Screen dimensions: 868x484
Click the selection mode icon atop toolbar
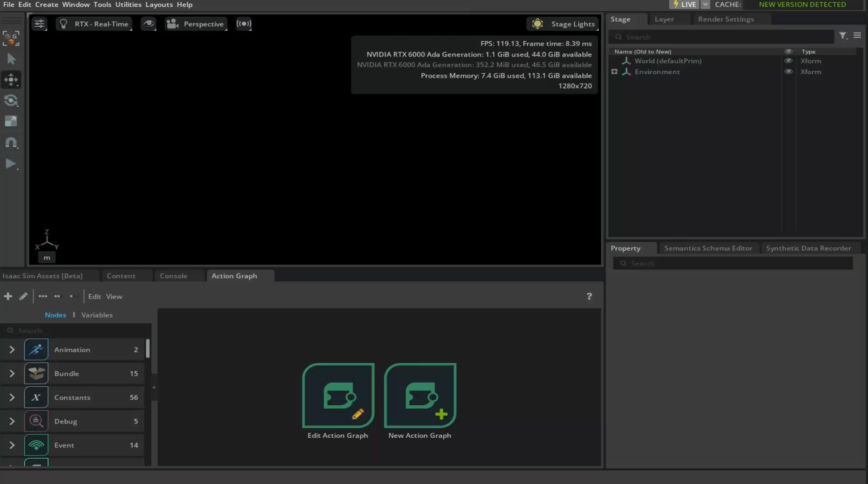(11, 38)
